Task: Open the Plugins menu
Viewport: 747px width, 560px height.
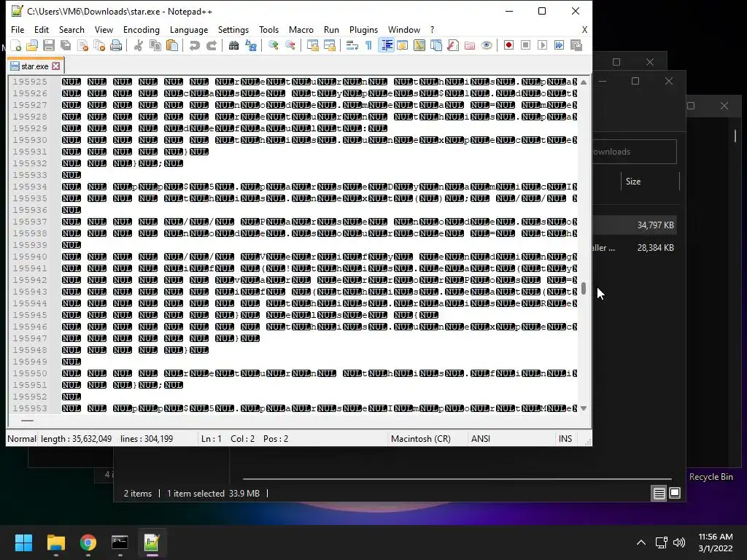Action: (x=363, y=29)
